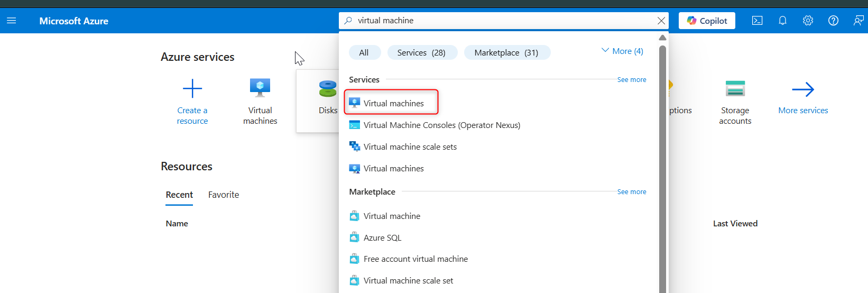This screenshot has height=293, width=868.
Task: Click the Free account virtual machine bag icon
Action: pyautogui.click(x=355, y=259)
